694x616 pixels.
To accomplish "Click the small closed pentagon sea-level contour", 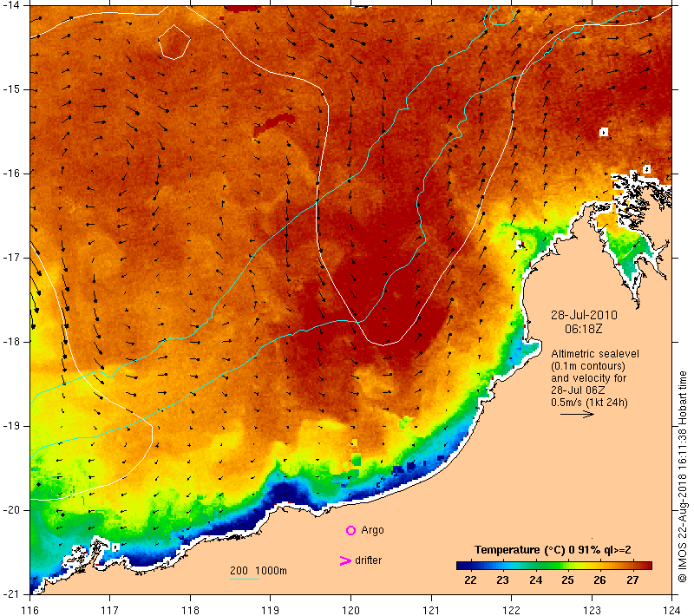I will click(174, 42).
